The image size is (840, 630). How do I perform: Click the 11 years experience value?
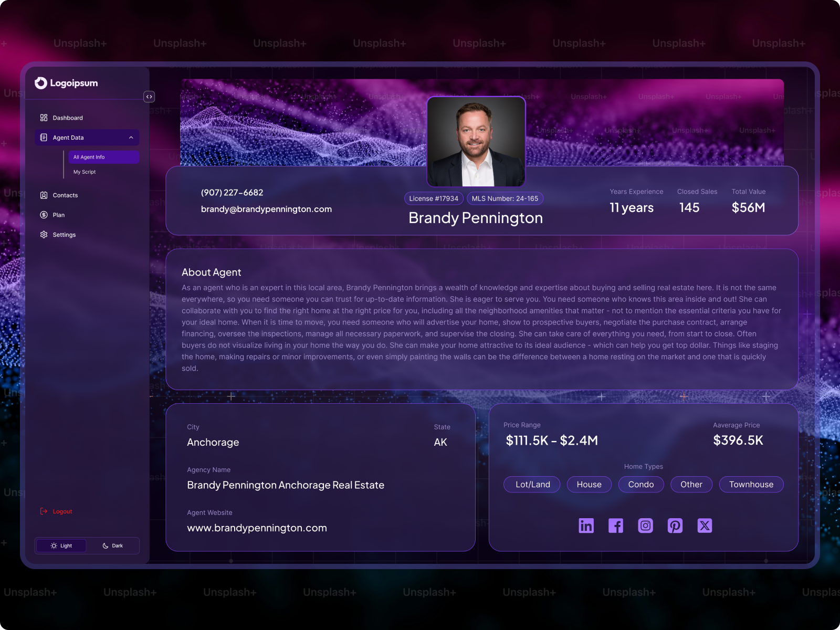click(x=632, y=208)
